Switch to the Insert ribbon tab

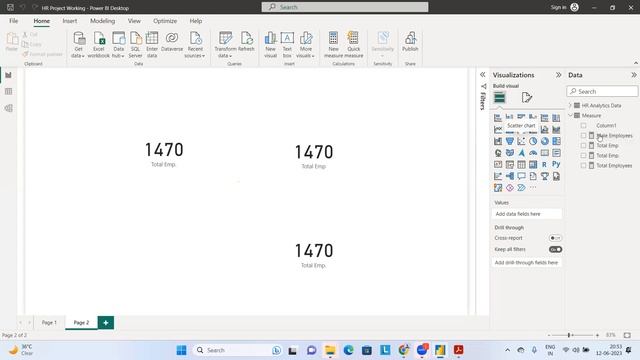(x=70, y=21)
